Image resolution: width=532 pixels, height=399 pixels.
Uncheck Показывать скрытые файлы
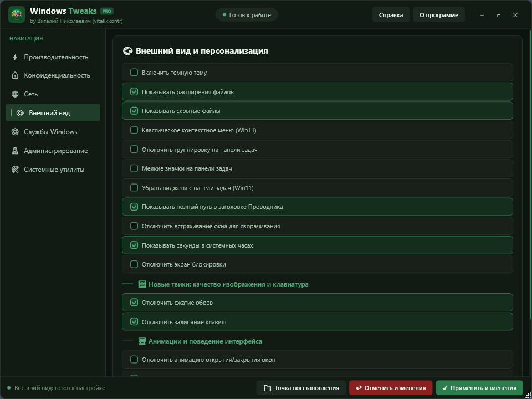pos(134,111)
